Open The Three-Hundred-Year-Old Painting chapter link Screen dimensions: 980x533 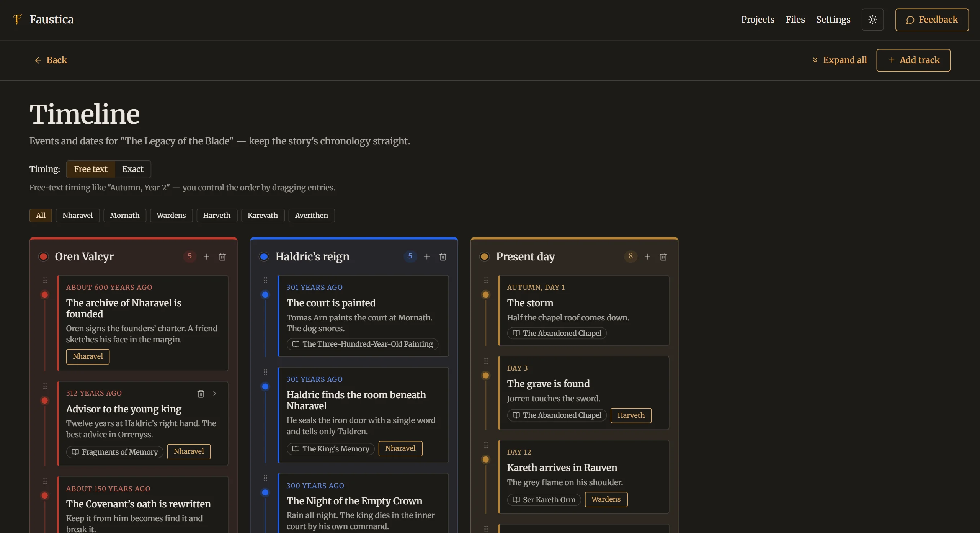click(x=363, y=344)
